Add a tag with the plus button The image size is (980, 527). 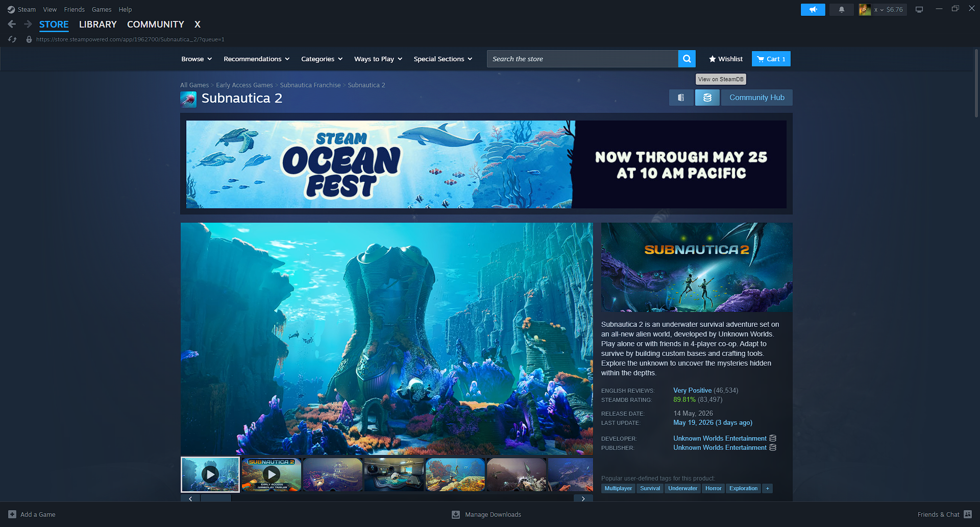coord(767,489)
